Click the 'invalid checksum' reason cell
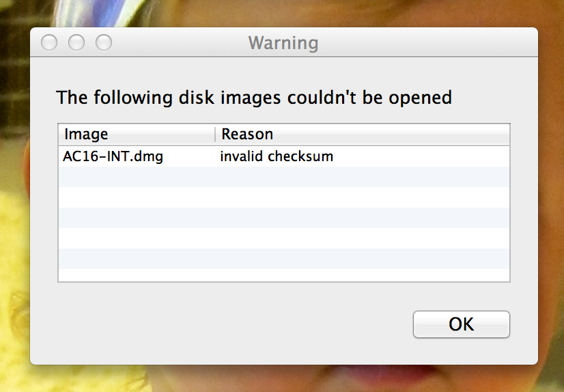Screen dimensions: 564x392 pyautogui.click(x=277, y=156)
